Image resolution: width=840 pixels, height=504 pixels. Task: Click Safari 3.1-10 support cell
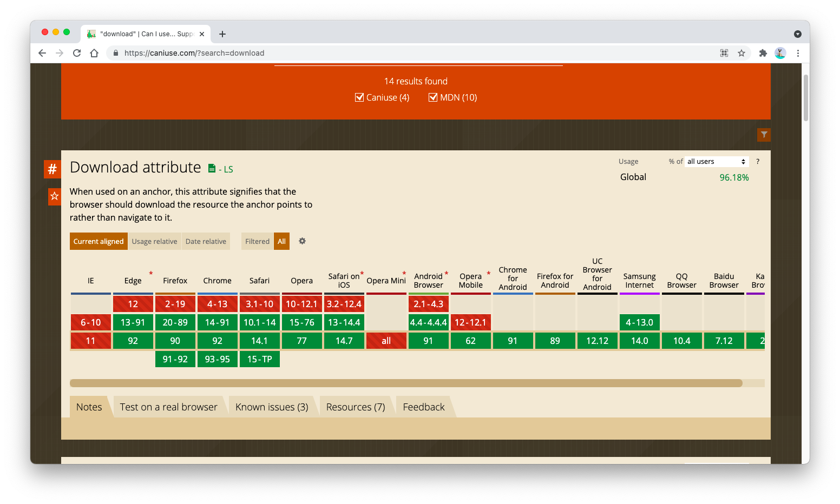pyautogui.click(x=260, y=304)
